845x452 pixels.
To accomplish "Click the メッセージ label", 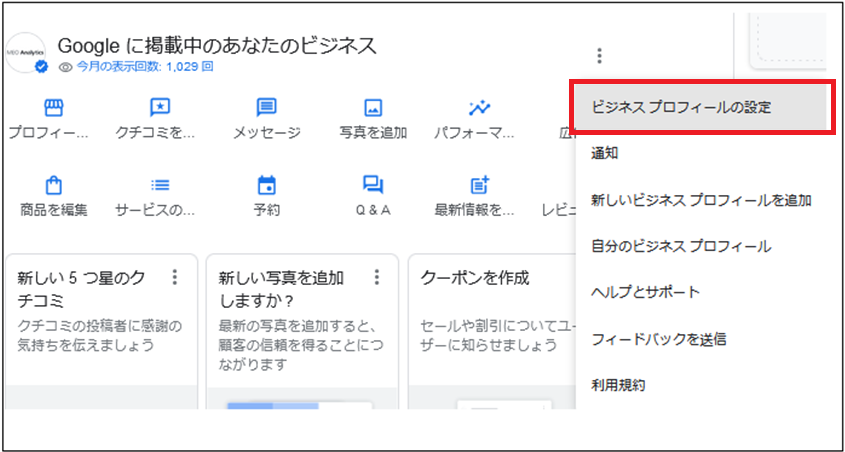I will pyautogui.click(x=267, y=133).
